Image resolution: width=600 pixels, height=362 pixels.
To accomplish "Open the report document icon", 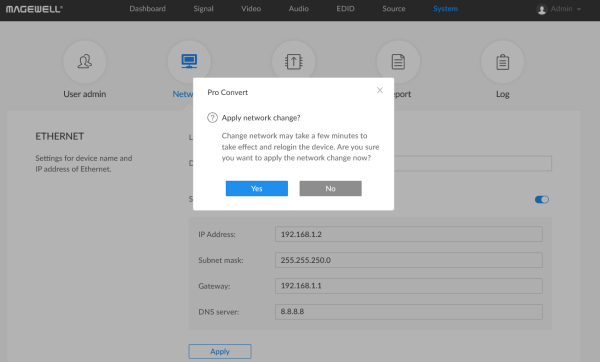I will click(x=398, y=61).
